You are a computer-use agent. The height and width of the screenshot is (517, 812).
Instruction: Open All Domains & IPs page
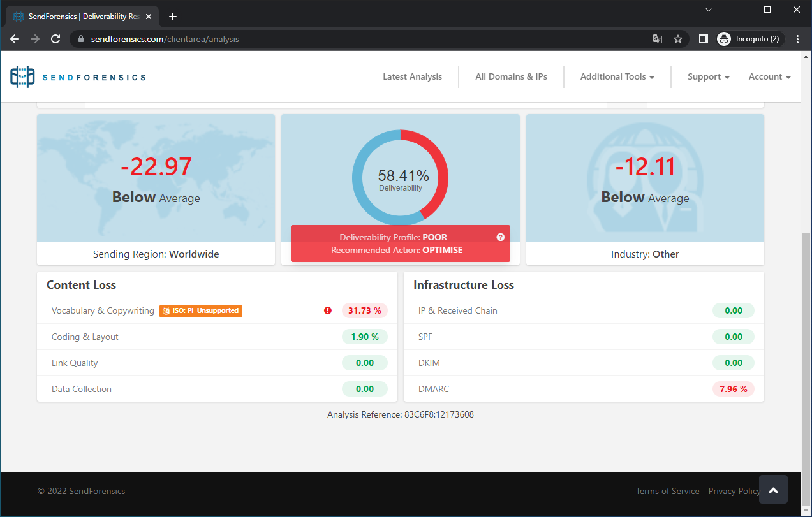click(x=511, y=76)
